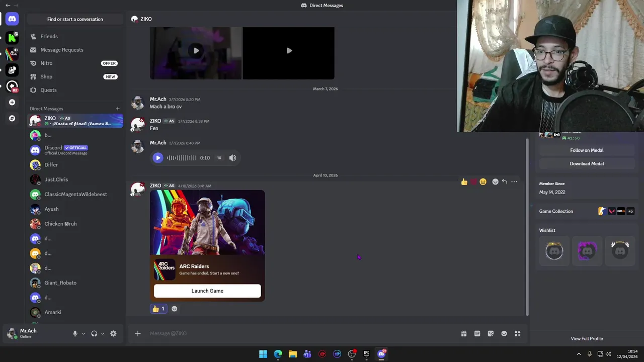Open more message options three dots
Viewport: 644px width, 362px height.
[x=514, y=182]
